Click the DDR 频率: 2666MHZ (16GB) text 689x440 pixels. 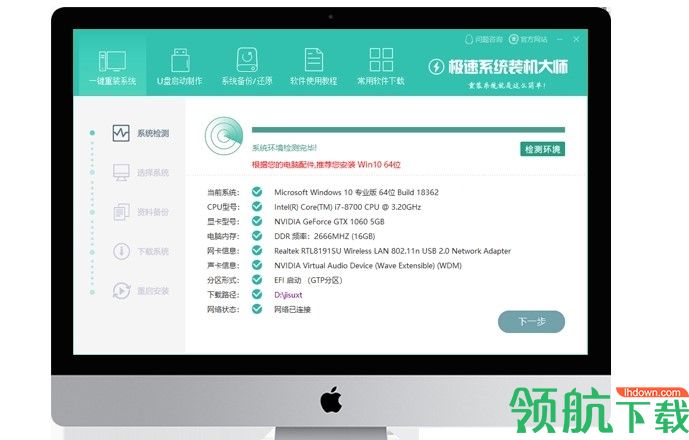coord(325,236)
